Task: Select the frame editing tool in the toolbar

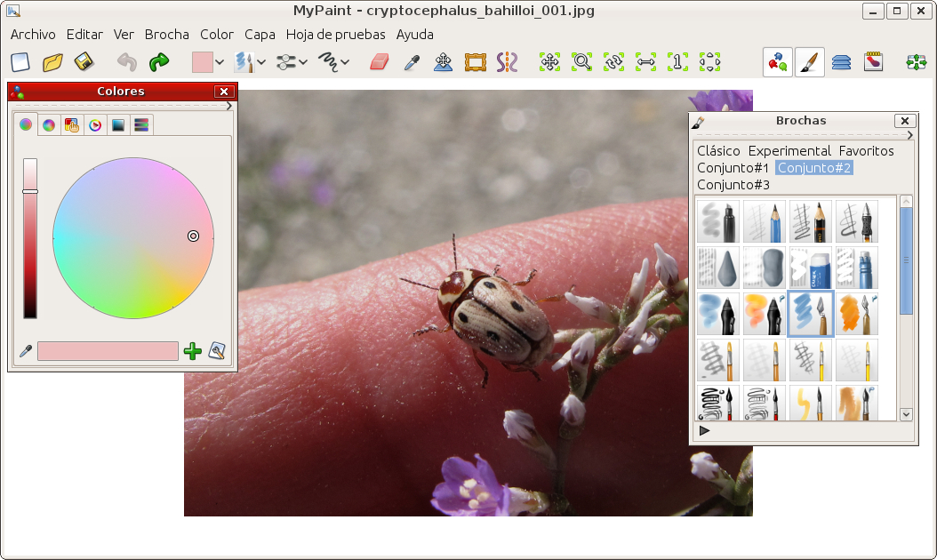Action: pyautogui.click(x=476, y=62)
